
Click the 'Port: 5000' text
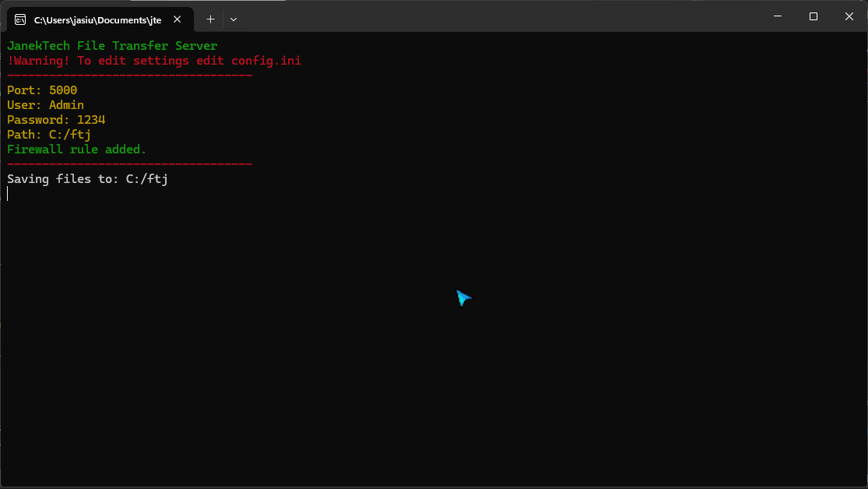[42, 90]
